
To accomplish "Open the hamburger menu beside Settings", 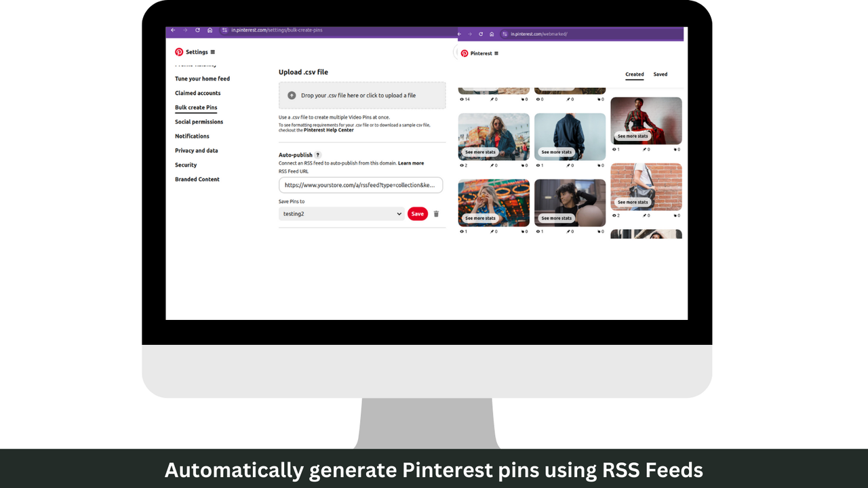I will (212, 52).
